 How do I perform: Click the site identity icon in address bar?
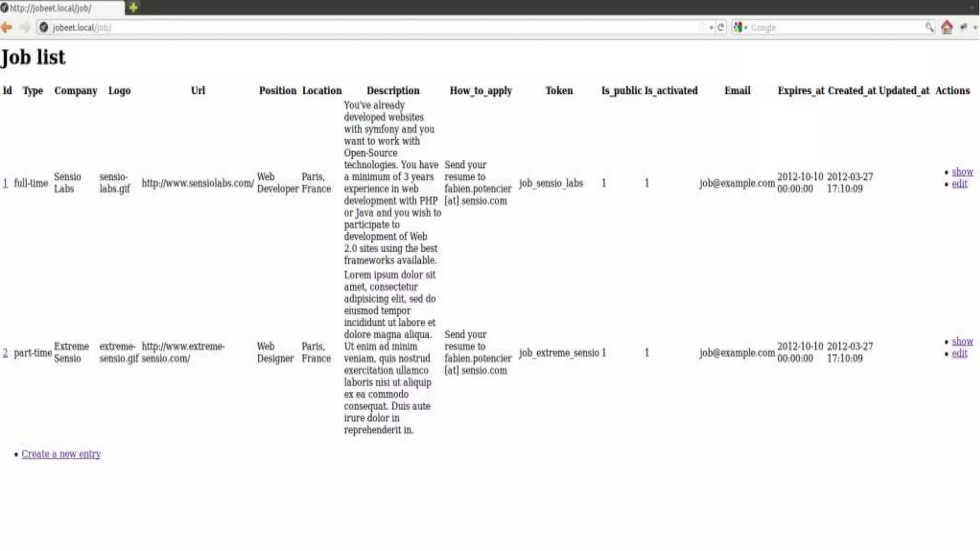tap(44, 27)
